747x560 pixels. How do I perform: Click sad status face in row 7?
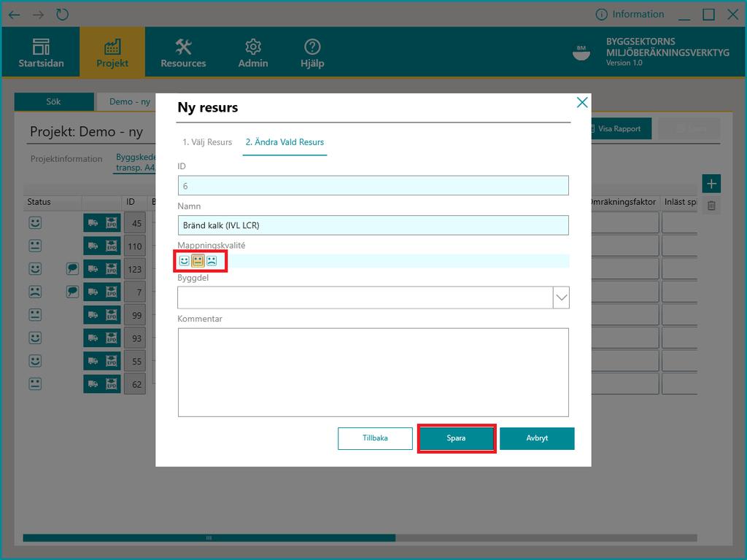[35, 292]
